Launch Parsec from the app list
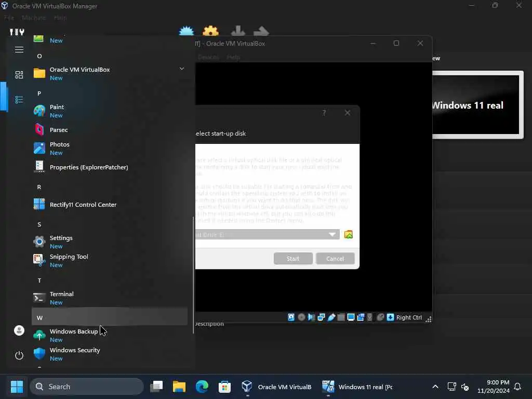The width and height of the screenshot is (532, 399). click(x=110, y=129)
